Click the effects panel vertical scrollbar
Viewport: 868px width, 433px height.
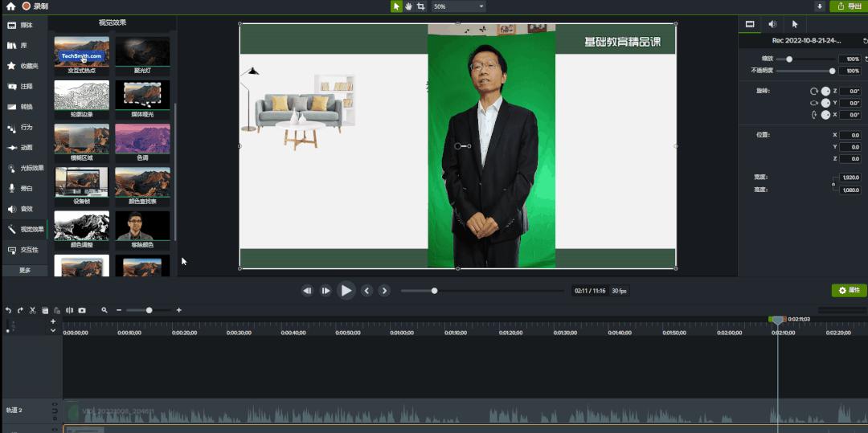pos(175,171)
